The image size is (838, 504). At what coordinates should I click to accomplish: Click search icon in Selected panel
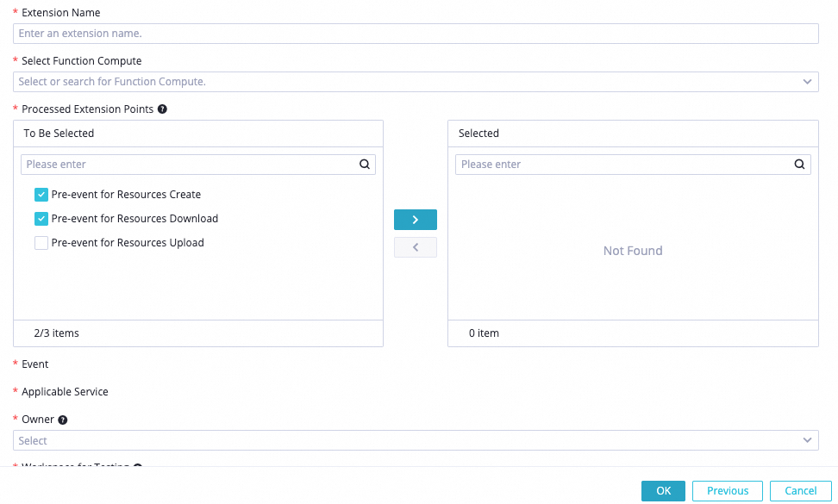[799, 165]
